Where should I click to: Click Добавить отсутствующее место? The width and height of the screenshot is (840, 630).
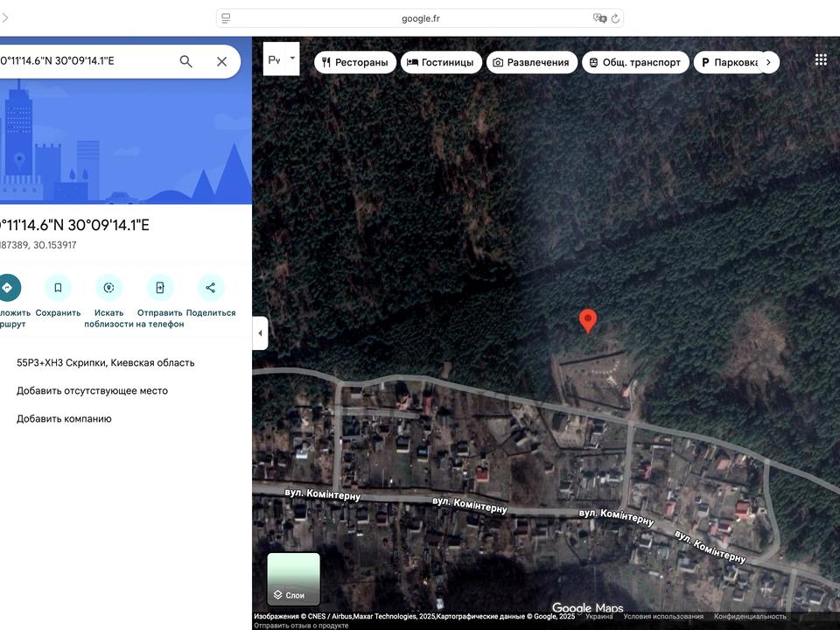click(x=92, y=391)
